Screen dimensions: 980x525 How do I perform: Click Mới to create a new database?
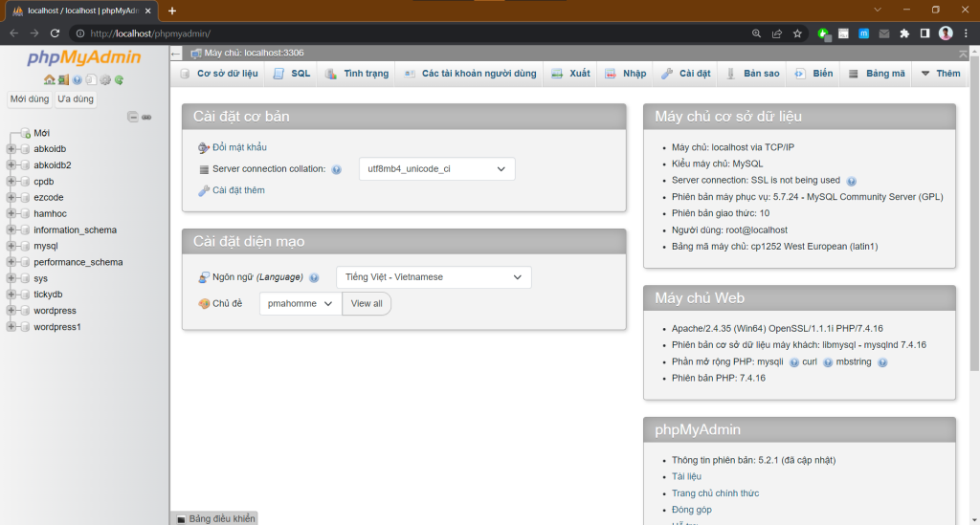click(41, 133)
